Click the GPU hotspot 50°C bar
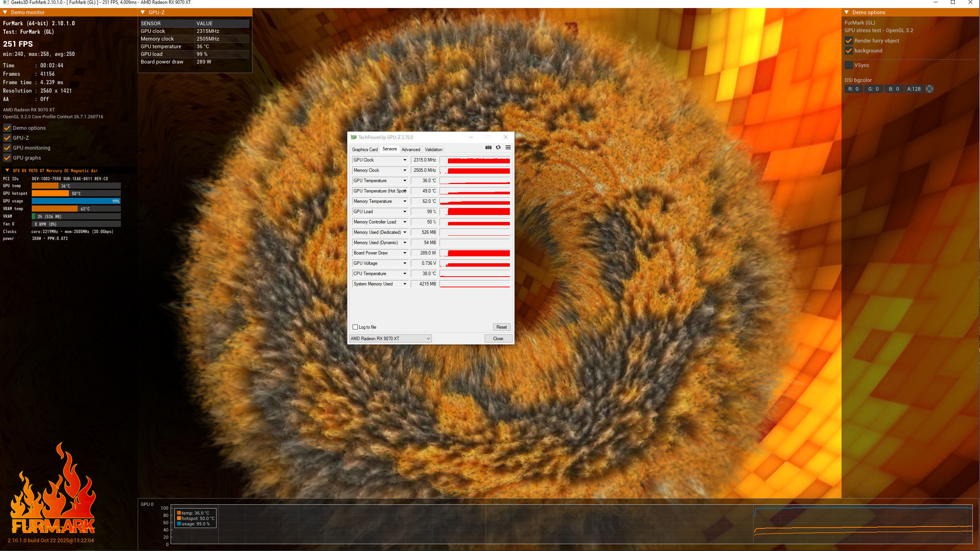Screen dimensions: 980x551 [76, 193]
